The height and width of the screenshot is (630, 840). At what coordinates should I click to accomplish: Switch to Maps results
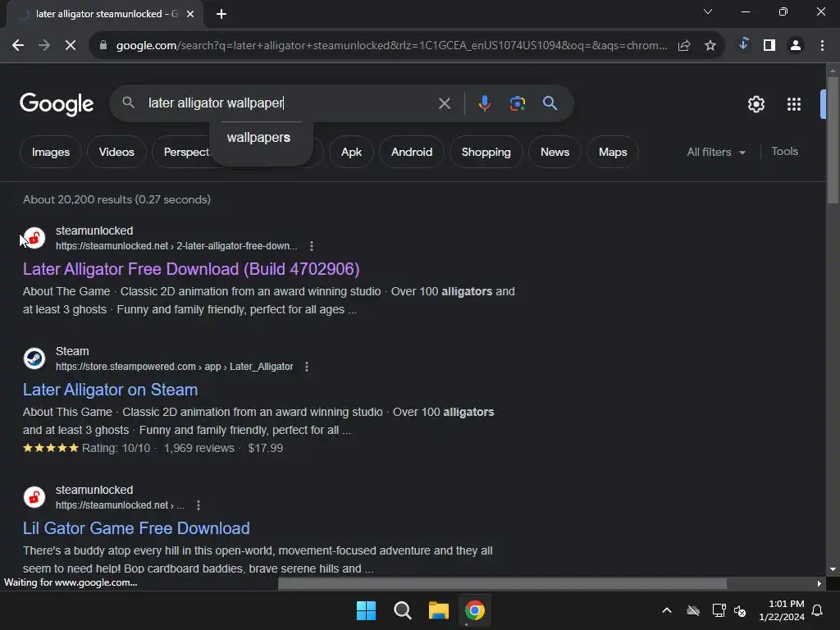pyautogui.click(x=613, y=152)
